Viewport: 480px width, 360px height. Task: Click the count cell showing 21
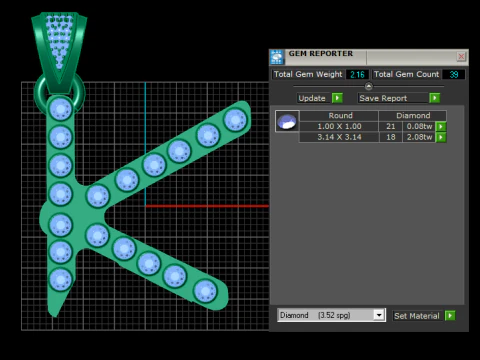point(391,126)
